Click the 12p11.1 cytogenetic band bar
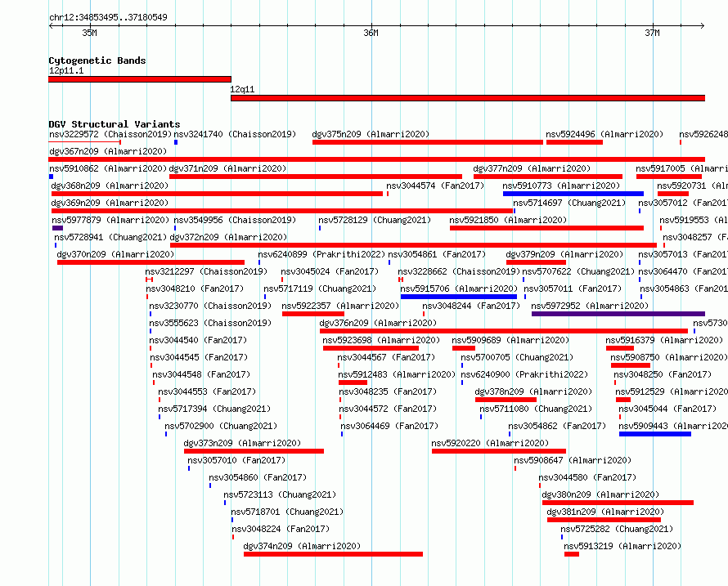Screen dimensions: 728x586 pos(140,79)
